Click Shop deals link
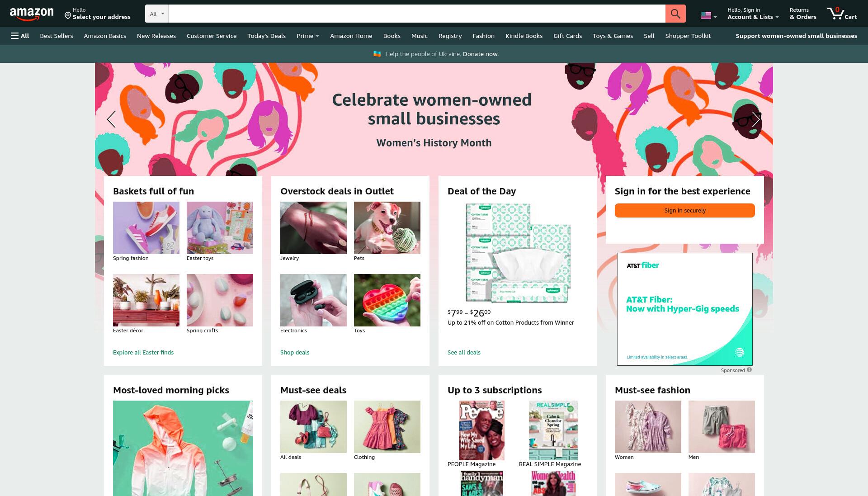This screenshot has height=496, width=868. [295, 352]
